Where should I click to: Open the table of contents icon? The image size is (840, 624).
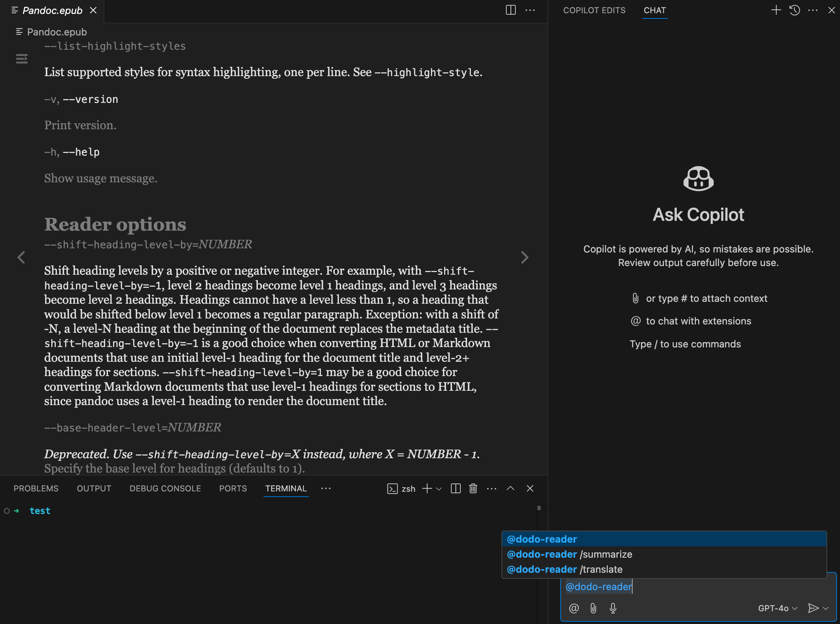coord(21,58)
